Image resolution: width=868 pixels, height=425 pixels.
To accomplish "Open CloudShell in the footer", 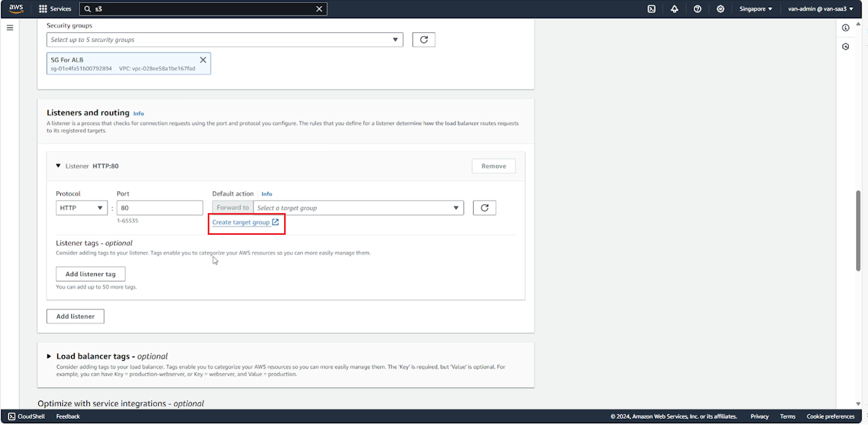I will click(27, 416).
